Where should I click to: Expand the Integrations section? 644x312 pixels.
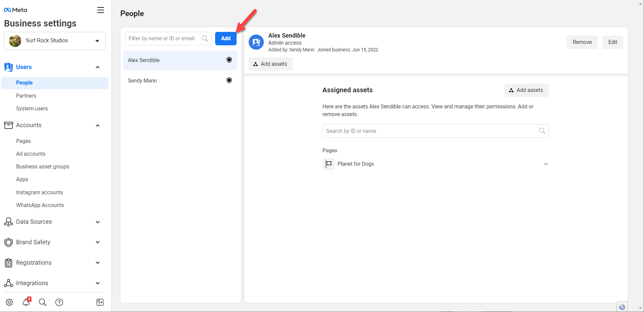tap(98, 283)
